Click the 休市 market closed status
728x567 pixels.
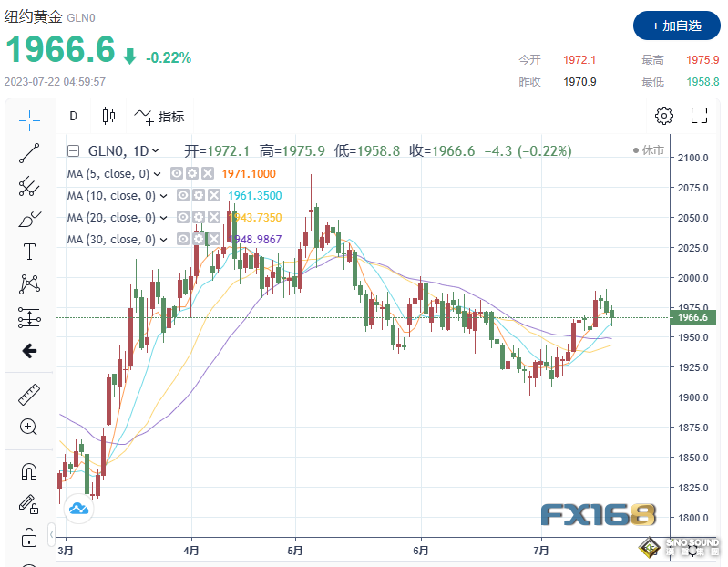click(x=649, y=150)
